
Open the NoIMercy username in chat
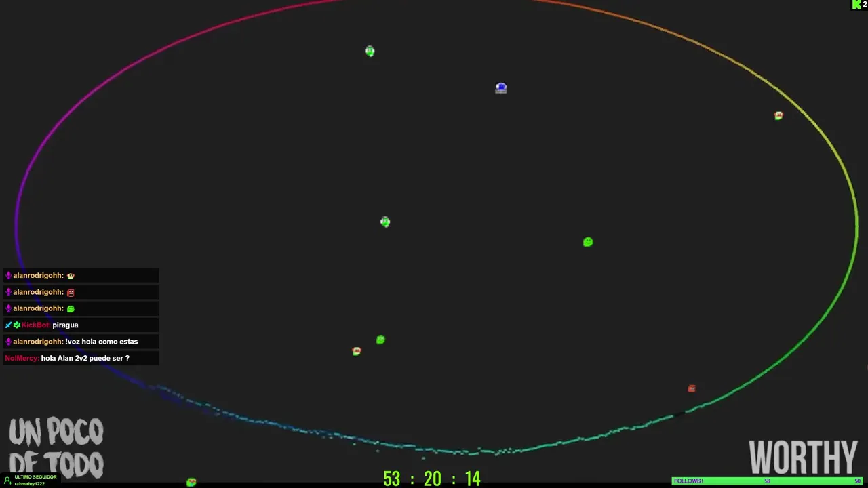click(x=22, y=358)
